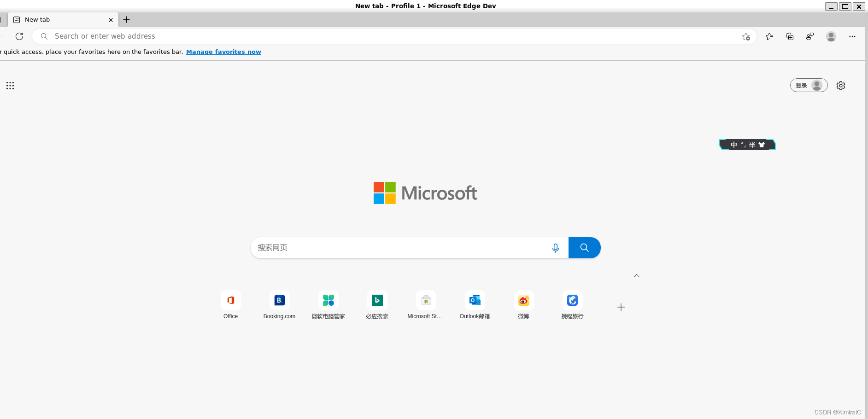
Task: Open the 微软电脑管家 quick link tile
Action: pyautogui.click(x=328, y=305)
